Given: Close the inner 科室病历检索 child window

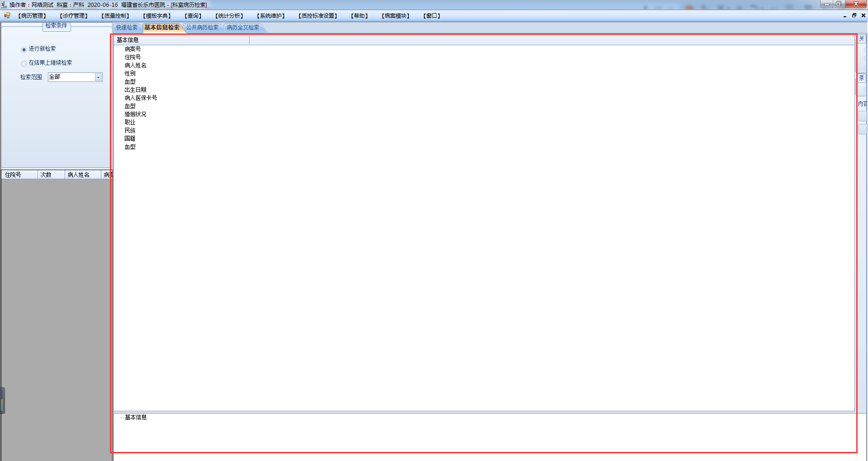Looking at the screenshot, I should (863, 15).
